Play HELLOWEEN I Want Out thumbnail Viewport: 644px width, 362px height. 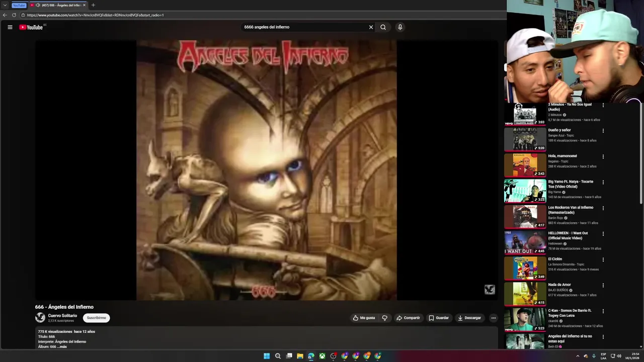point(525,242)
